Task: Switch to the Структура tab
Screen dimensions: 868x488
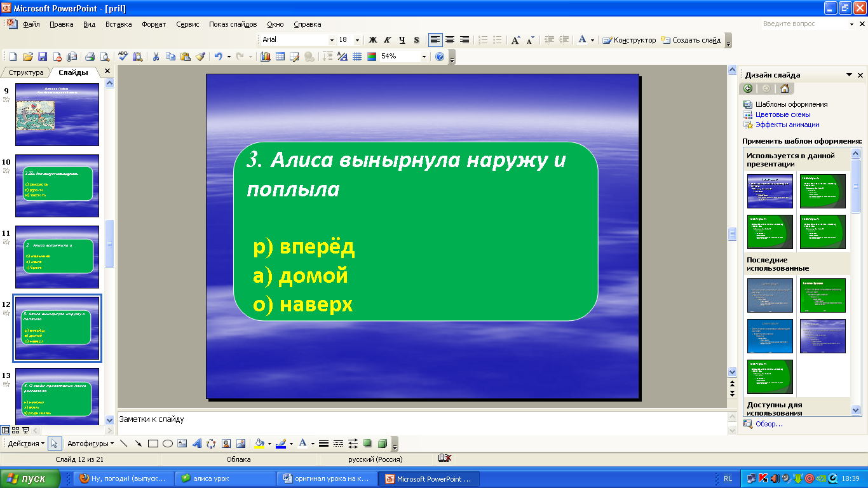Action: point(26,72)
